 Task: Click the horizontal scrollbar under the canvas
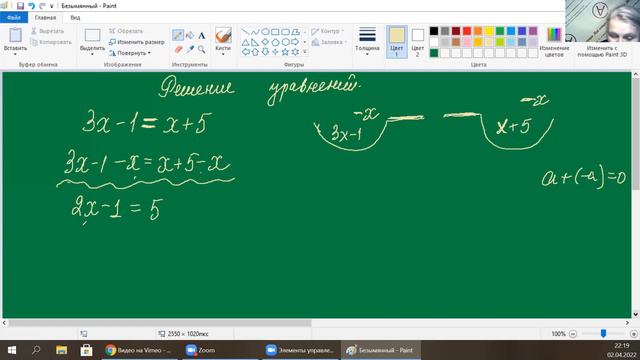pyautogui.click(x=160, y=323)
